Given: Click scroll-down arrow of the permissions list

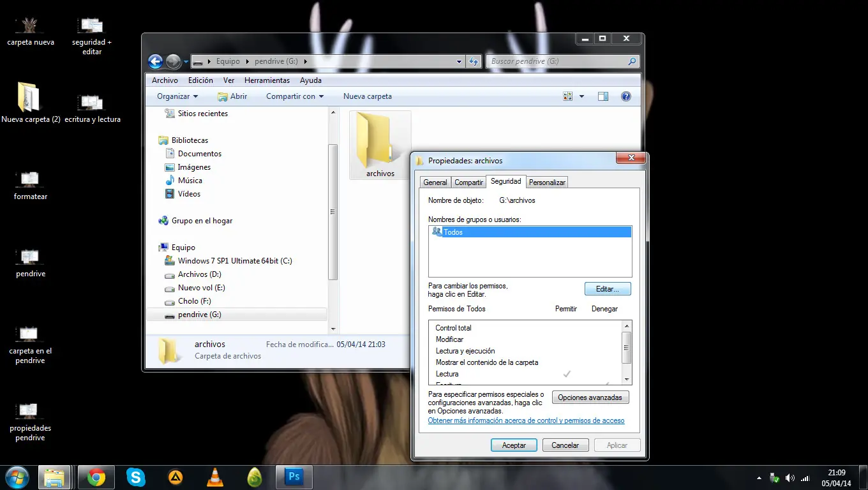Looking at the screenshot, I should [x=627, y=379].
